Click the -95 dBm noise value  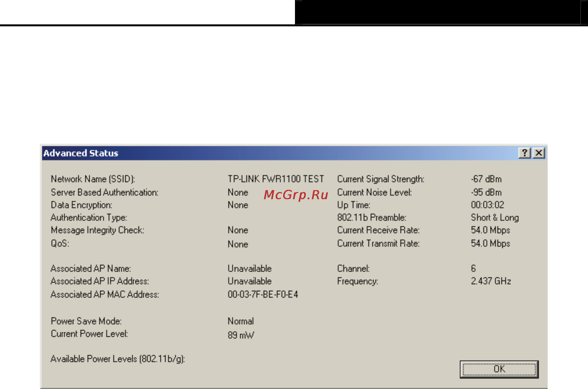pos(486,192)
